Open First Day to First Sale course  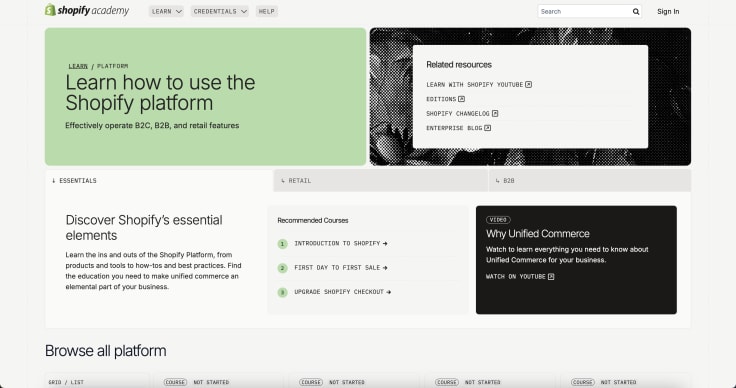coord(341,268)
